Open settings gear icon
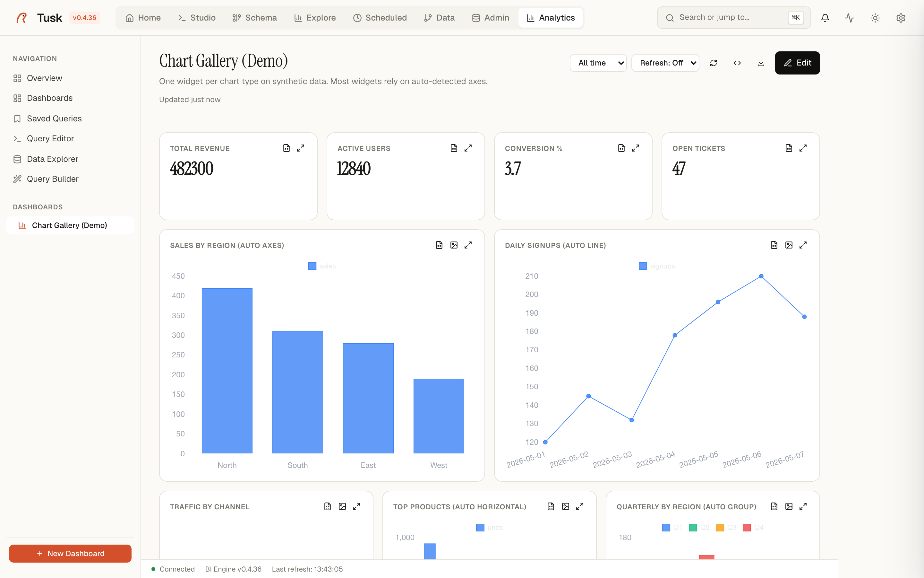 pos(901,18)
